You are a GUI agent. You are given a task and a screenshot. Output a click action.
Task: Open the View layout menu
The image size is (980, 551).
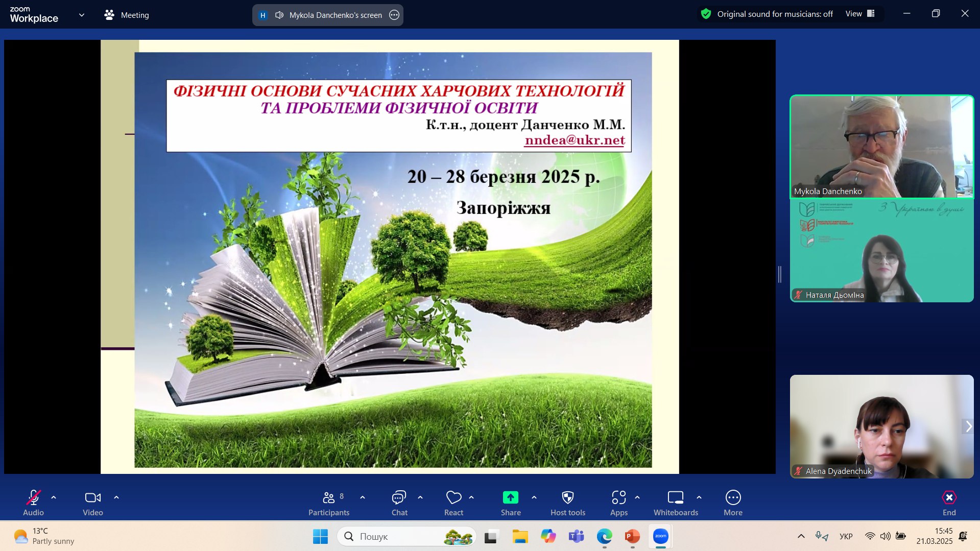(860, 14)
